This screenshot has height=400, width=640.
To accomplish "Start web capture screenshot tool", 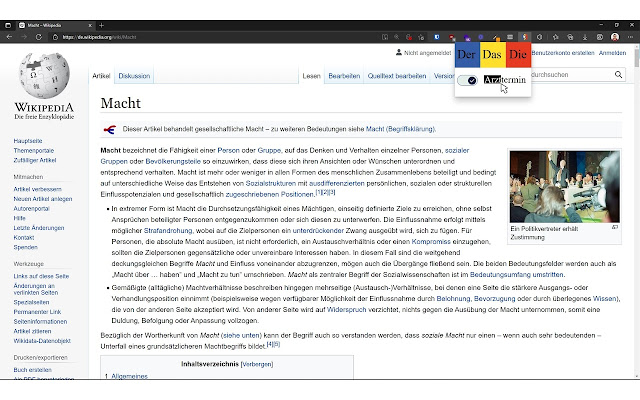I will click(600, 37).
